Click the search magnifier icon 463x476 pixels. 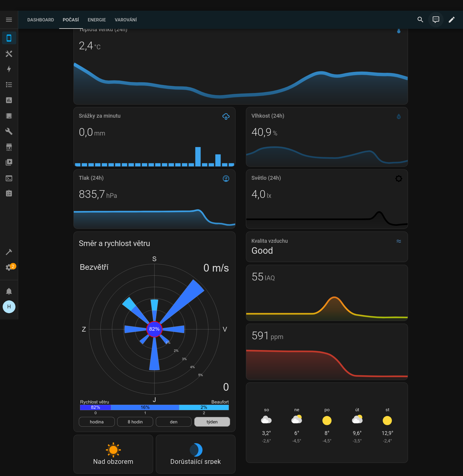[x=420, y=20]
